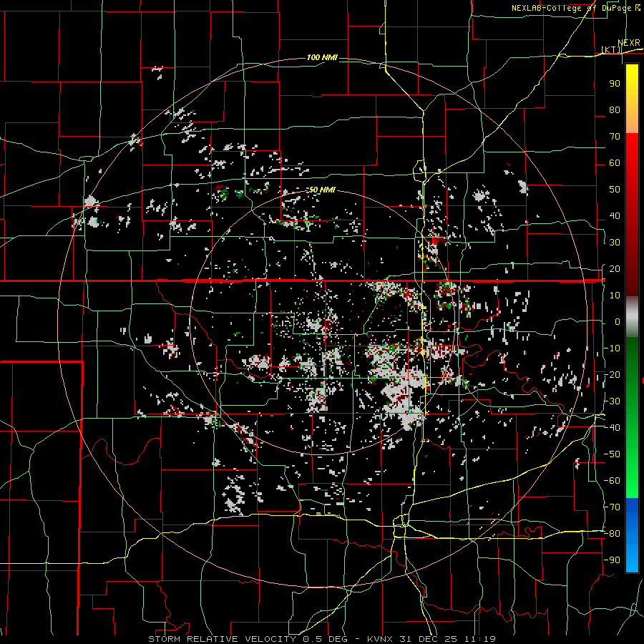The image size is (644, 644).
Task: Click the 50 NMI range ring label
Action: [x=322, y=190]
